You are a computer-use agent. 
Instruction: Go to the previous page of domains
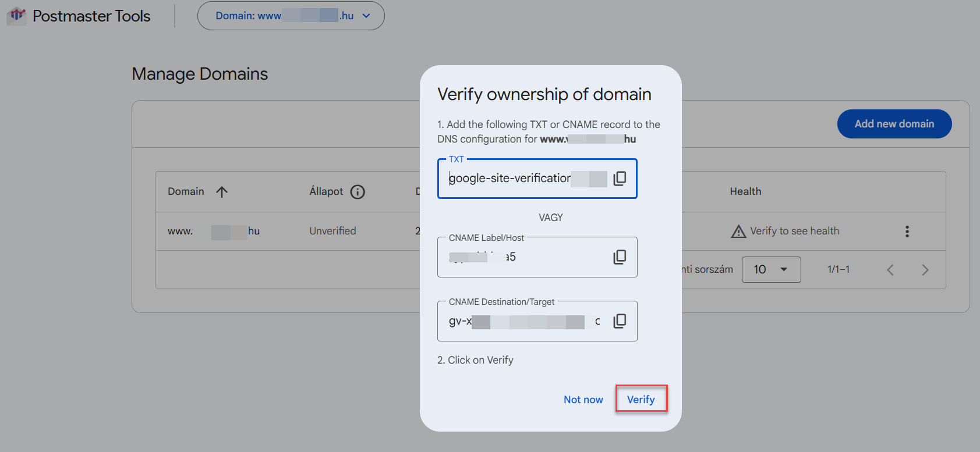pyautogui.click(x=890, y=270)
